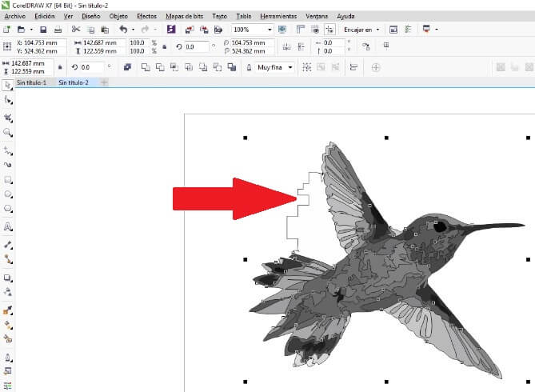
Task: Click the Import icon
Action: 190,30
